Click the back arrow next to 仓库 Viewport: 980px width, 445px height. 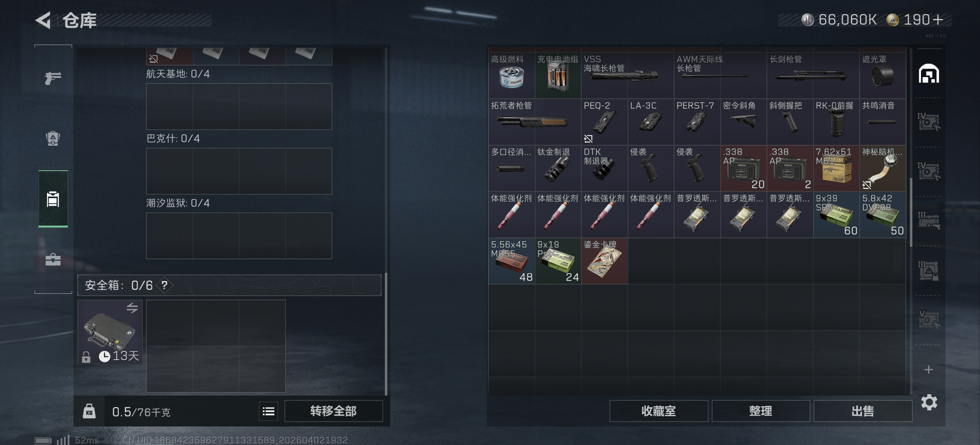[x=43, y=20]
